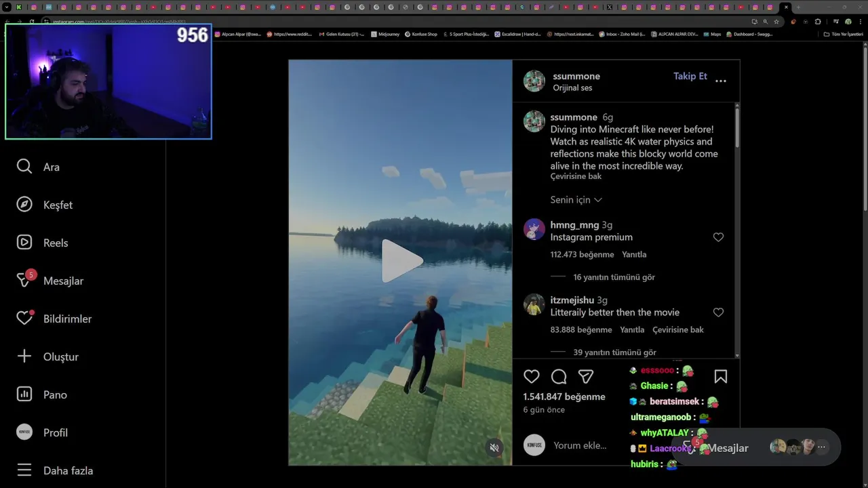Viewport: 868px width, 488px height.
Task: Open the Alpcan Alpar bookmark
Action: [237, 34]
